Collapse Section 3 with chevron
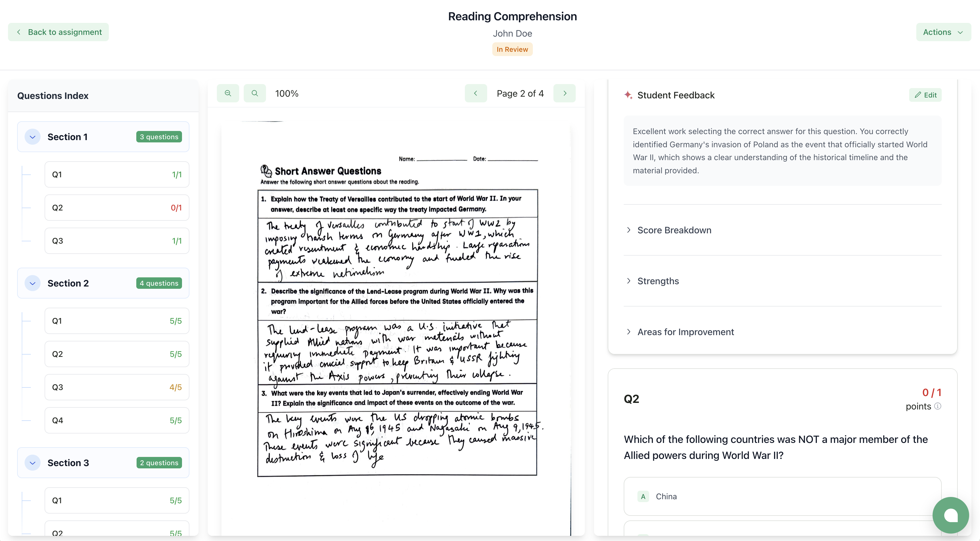The height and width of the screenshot is (541, 980). (x=33, y=463)
